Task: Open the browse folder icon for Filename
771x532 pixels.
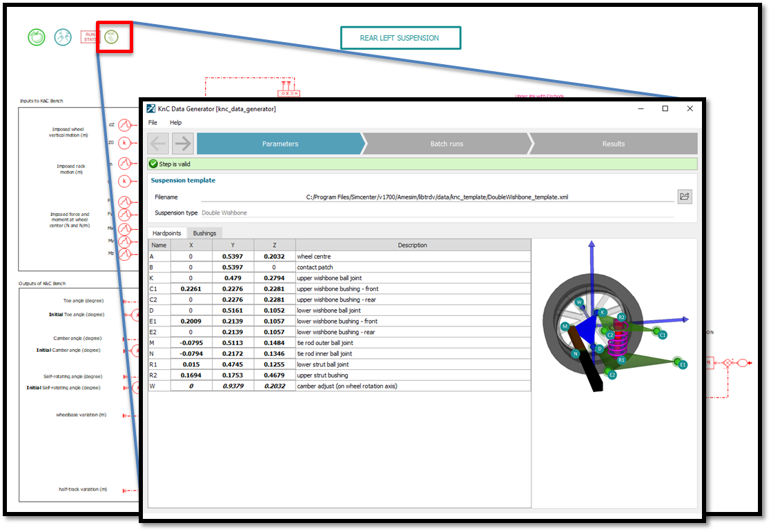Action: click(x=684, y=197)
